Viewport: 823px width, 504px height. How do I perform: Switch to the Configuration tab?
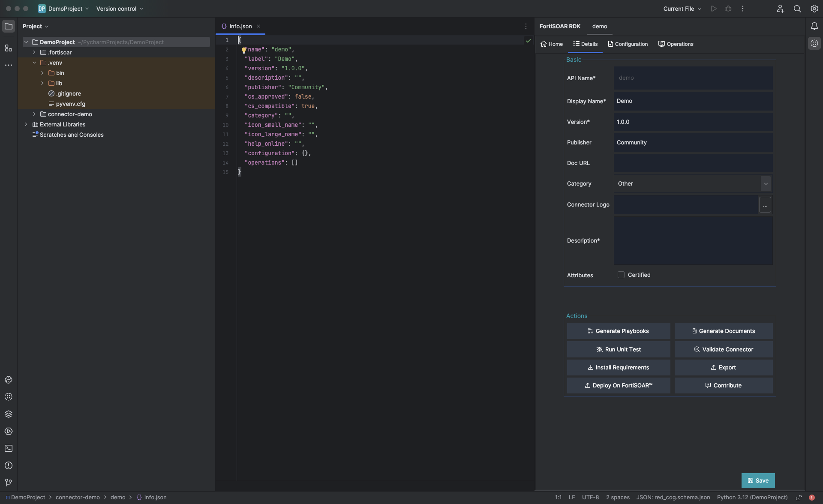coord(628,44)
